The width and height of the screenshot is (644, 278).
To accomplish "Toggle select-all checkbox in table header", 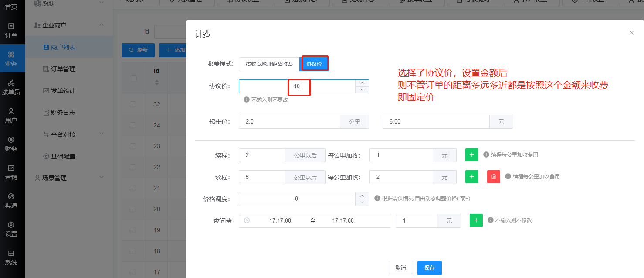I will pyautogui.click(x=133, y=78).
